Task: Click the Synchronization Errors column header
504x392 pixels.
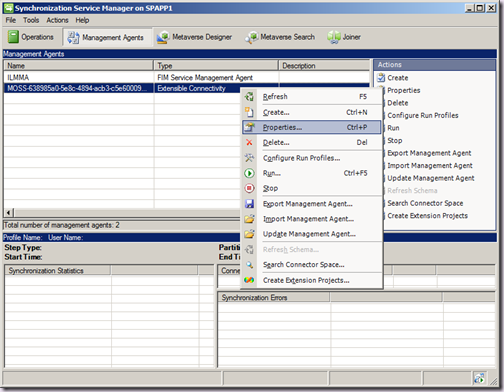Action: click(x=274, y=297)
